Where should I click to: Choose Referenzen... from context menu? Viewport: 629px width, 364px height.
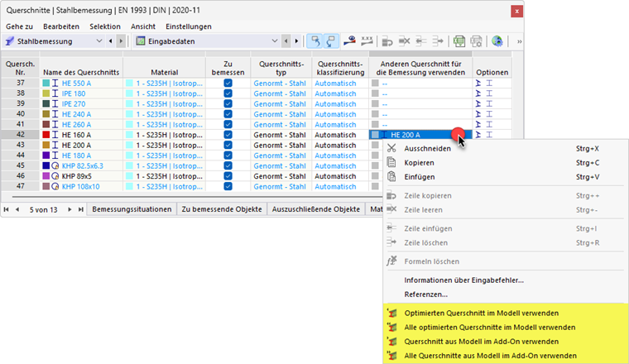point(426,294)
